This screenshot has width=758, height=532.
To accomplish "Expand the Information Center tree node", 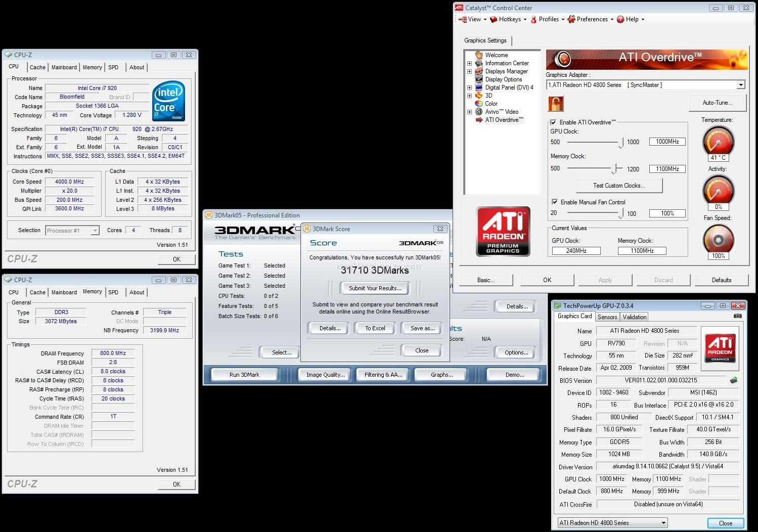I will pos(469,63).
